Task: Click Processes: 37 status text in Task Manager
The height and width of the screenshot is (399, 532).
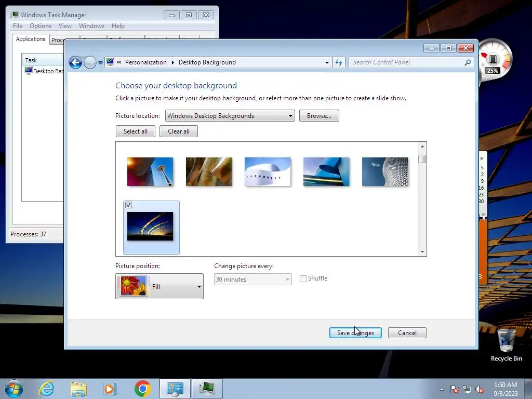Action: [x=28, y=234]
